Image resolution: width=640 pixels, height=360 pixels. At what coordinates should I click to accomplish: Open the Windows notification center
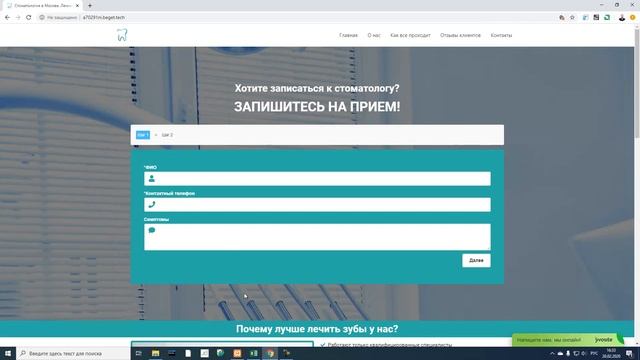click(629, 353)
